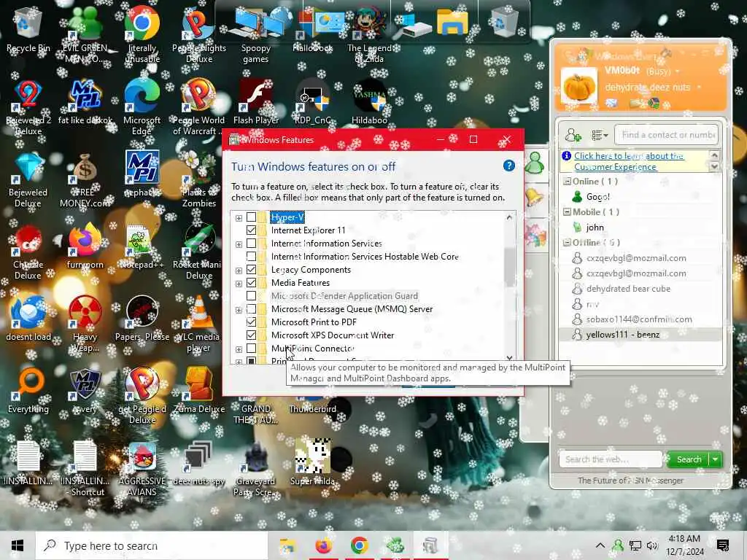Screen dimensions: 747x560
Task: Click the Customer Experience link
Action: [x=629, y=161]
